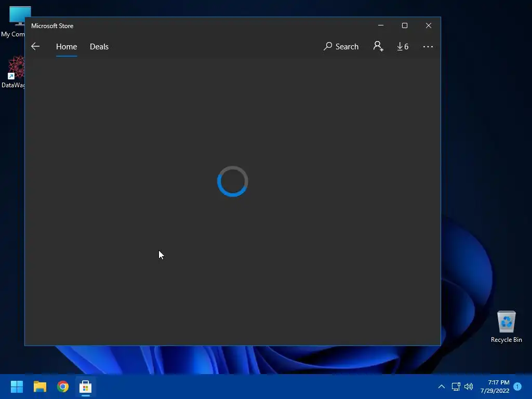Open Search in Microsoft Store
This screenshot has width=532, height=399.
point(341,46)
